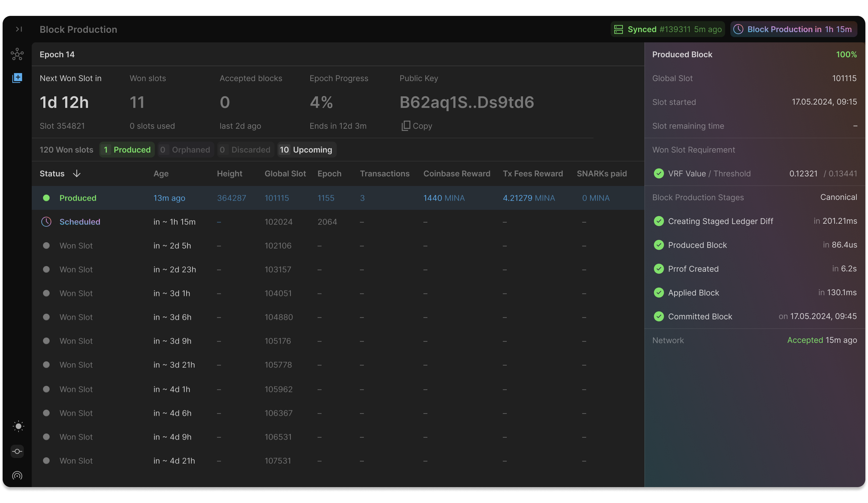Click the broadcast signal icon in the sidebar

click(x=17, y=476)
